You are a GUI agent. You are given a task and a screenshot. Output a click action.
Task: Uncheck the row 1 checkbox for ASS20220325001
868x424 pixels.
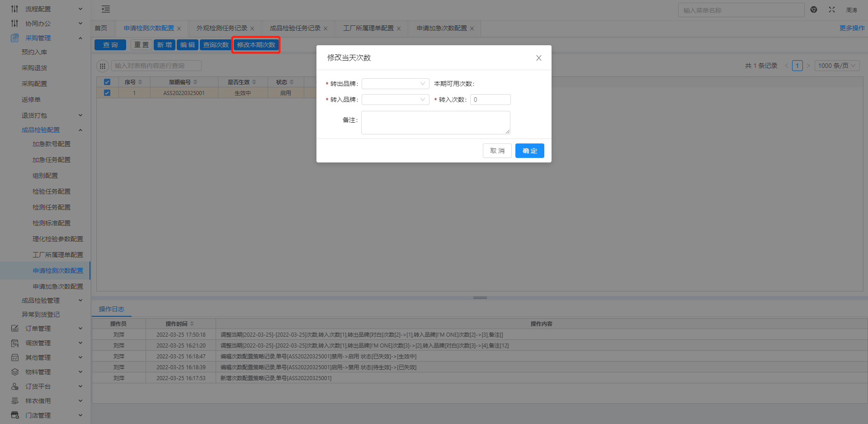107,93
